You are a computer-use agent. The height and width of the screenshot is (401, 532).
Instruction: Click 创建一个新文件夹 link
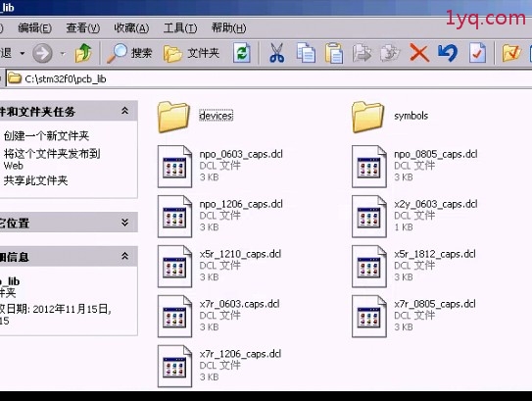tap(46, 136)
